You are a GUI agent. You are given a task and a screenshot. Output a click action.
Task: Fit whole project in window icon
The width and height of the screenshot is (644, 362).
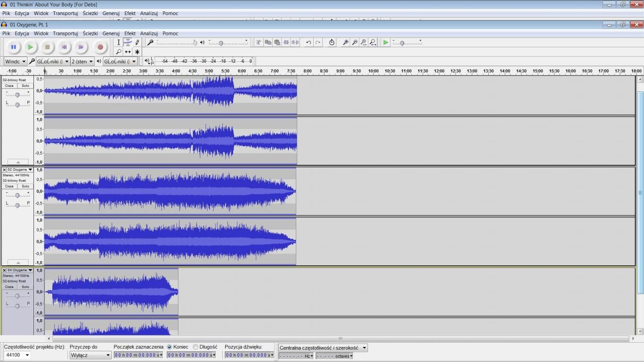pyautogui.click(x=373, y=42)
